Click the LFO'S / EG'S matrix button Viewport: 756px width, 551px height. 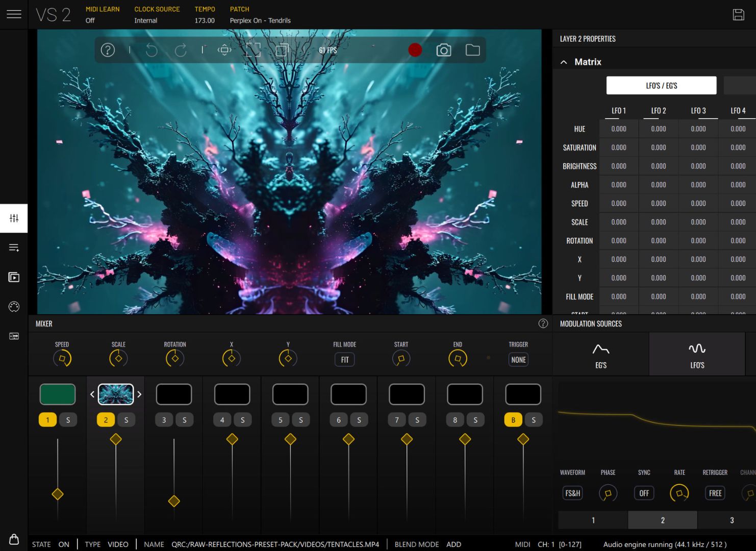pos(661,86)
